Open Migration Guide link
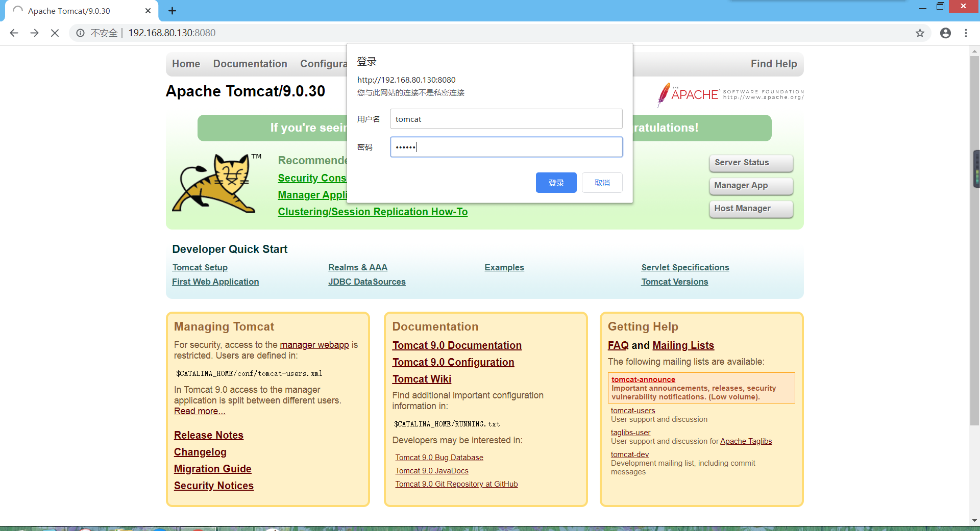 click(x=213, y=469)
